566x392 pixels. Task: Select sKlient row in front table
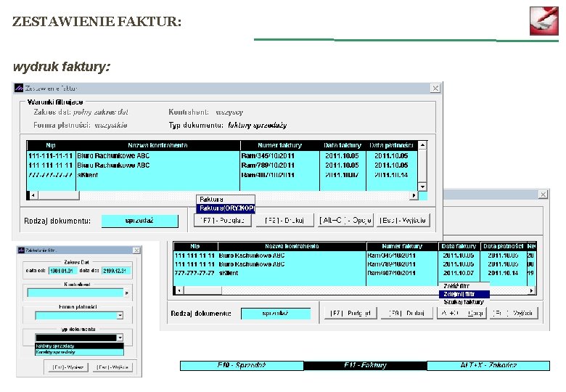pos(222,175)
